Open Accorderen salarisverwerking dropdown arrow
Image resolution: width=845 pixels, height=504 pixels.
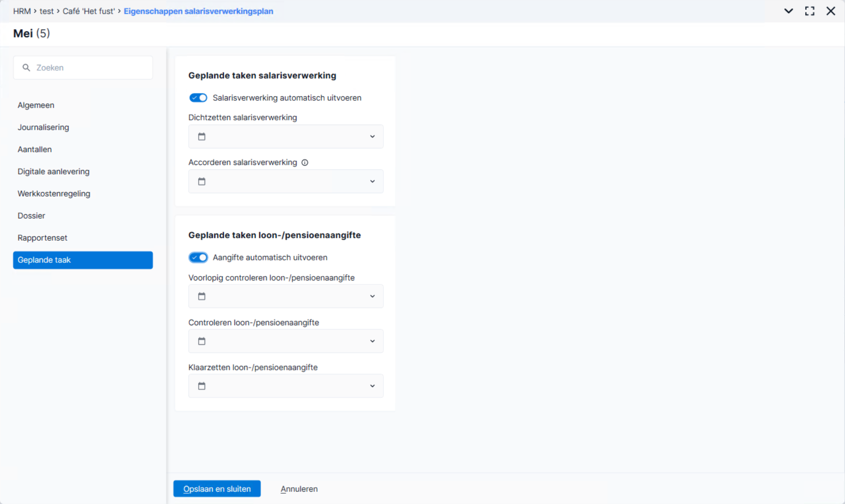coord(372,181)
